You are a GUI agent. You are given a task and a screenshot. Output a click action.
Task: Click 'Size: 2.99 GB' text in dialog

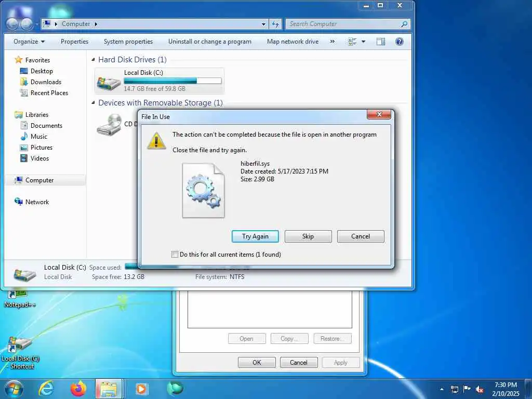[257, 179]
